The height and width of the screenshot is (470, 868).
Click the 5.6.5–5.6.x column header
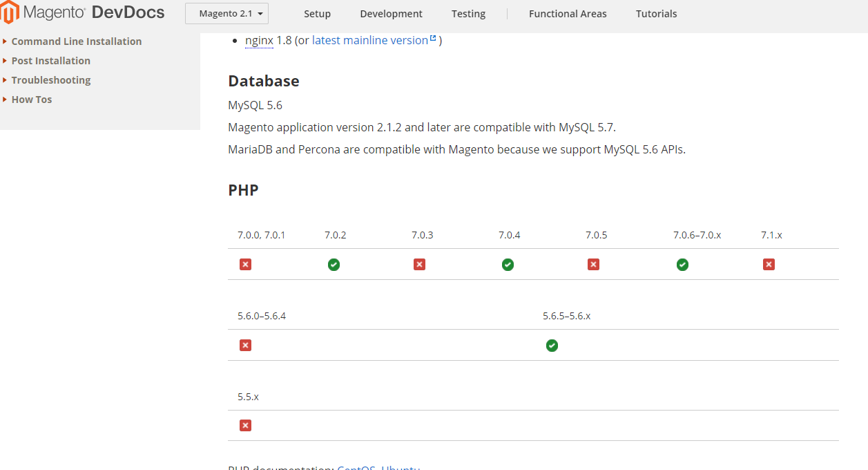(x=566, y=316)
